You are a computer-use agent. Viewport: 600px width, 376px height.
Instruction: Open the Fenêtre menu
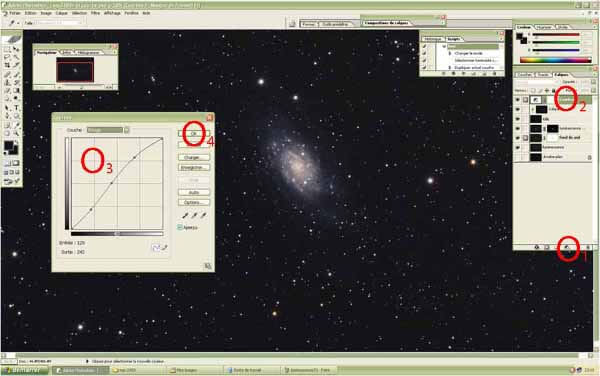[131, 13]
